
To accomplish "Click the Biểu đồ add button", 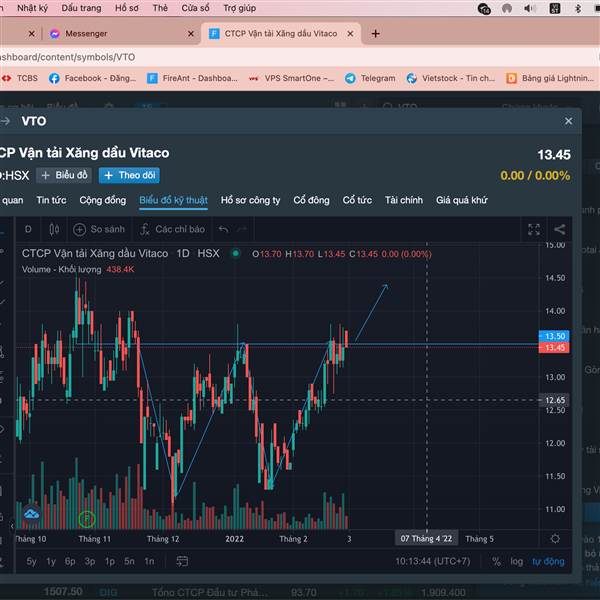I will click(x=64, y=175).
